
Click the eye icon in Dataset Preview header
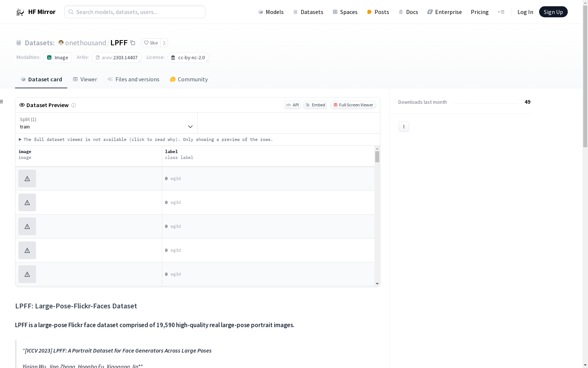(22, 105)
